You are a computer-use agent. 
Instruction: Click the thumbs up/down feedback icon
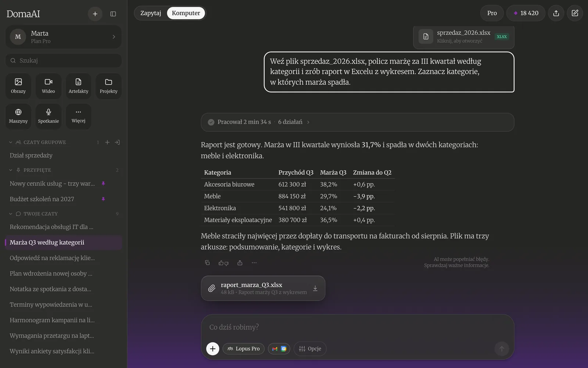pyautogui.click(x=223, y=263)
